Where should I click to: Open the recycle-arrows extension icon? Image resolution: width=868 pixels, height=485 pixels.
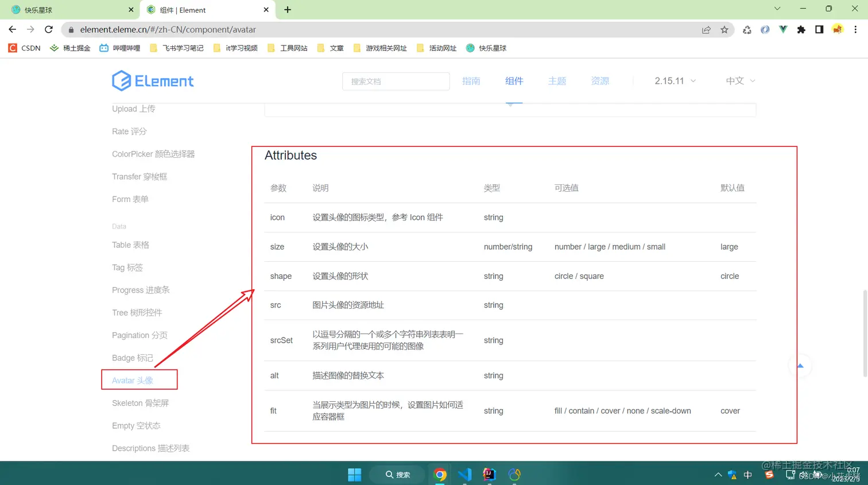747,30
